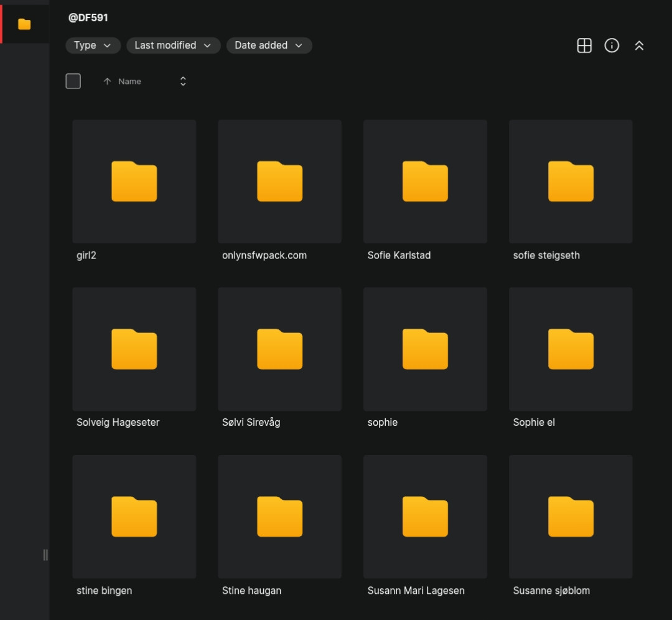Image resolution: width=672 pixels, height=620 pixels.
Task: Click the 'onlynsfwpack.com' folder name
Action: click(264, 255)
